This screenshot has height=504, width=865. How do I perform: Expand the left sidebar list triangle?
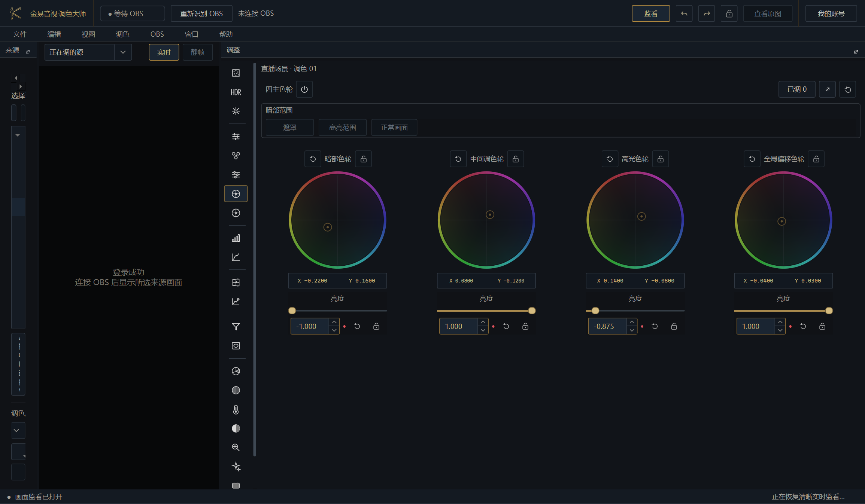coord(18,135)
